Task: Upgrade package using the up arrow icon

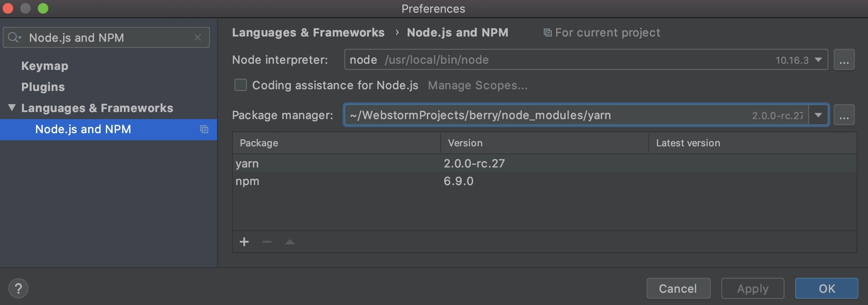Action: tap(290, 242)
